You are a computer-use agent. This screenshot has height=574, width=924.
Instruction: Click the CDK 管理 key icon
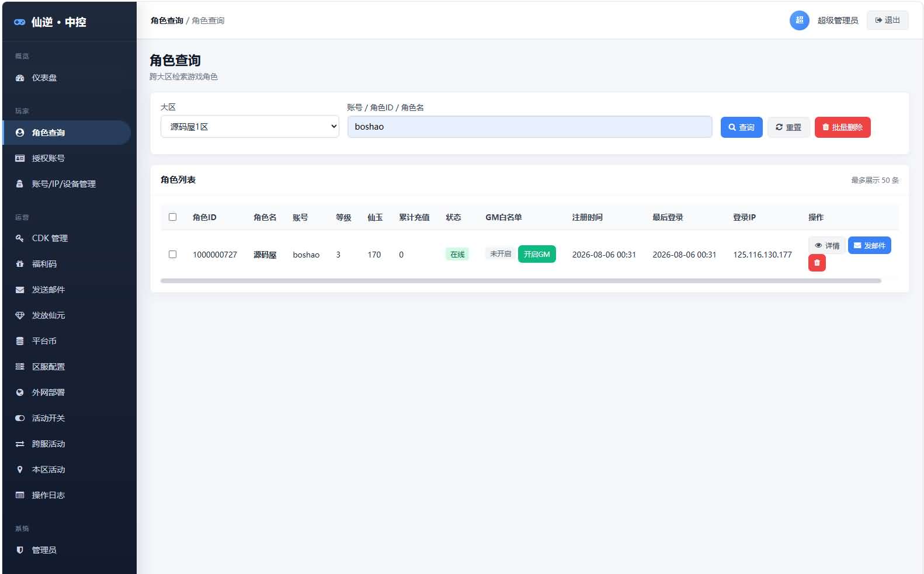20,238
